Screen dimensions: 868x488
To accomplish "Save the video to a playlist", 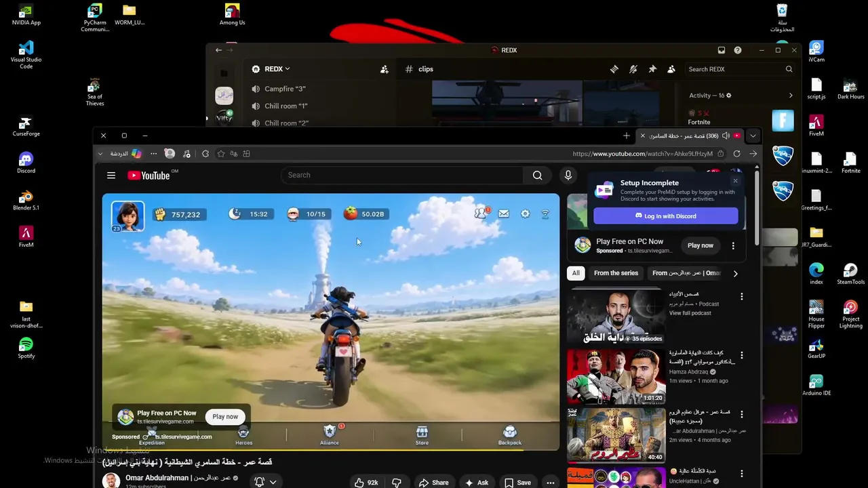I will click(517, 483).
